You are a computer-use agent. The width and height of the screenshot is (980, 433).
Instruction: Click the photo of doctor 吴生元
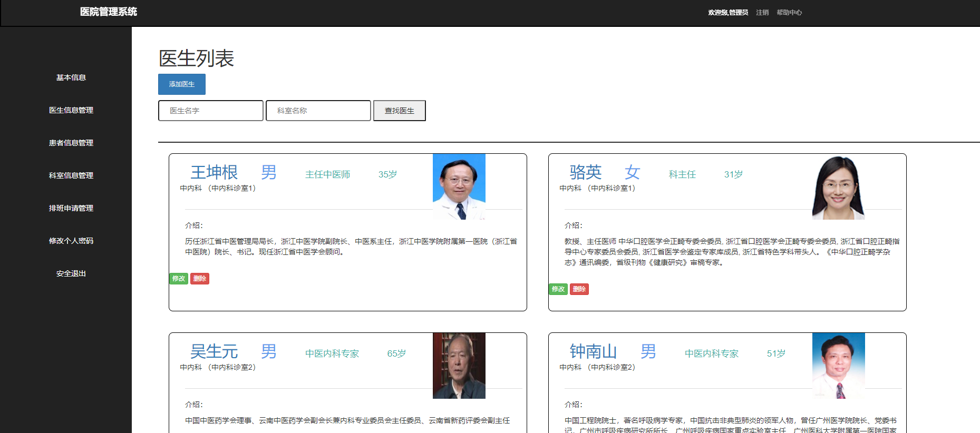pos(459,366)
